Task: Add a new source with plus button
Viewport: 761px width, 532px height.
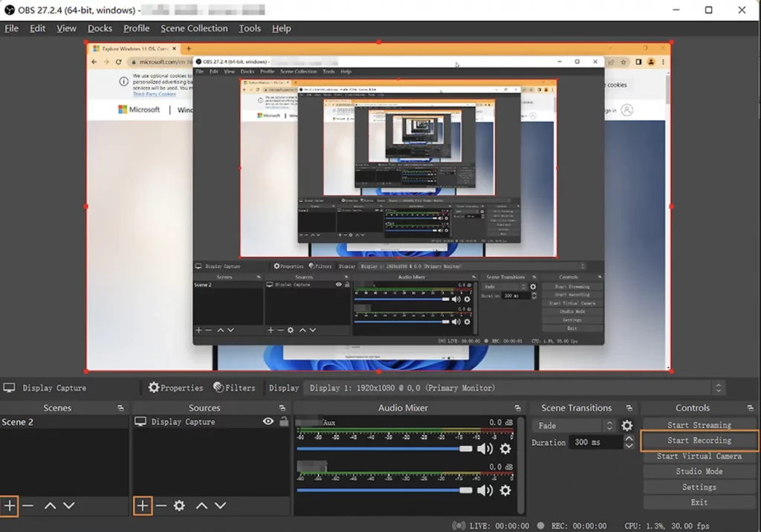Action: (x=142, y=506)
